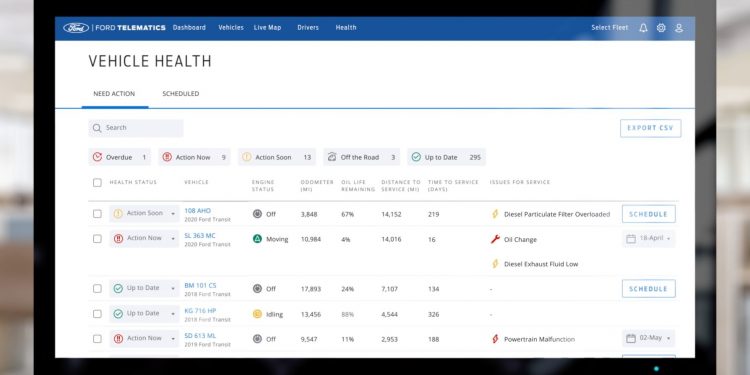
Task: Click the Ford logo in header
Action: (76, 28)
